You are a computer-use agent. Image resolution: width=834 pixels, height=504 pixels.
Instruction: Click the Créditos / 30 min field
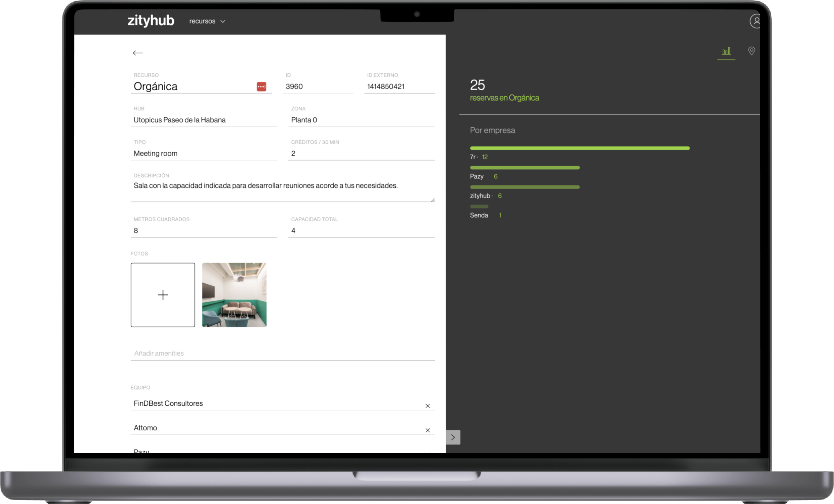point(361,153)
